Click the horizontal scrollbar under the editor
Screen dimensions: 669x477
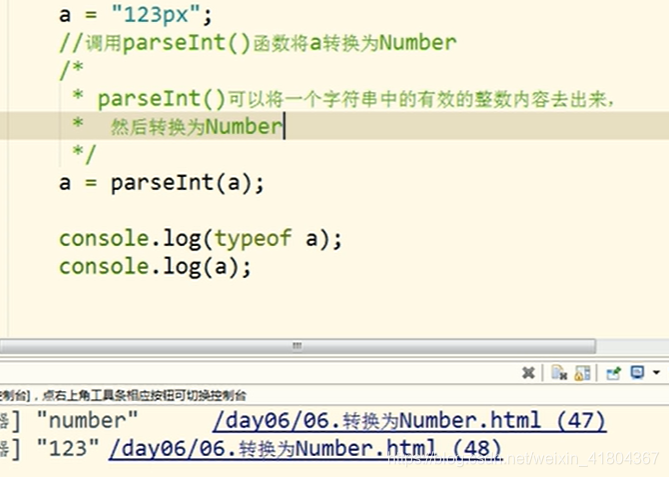[x=297, y=346]
